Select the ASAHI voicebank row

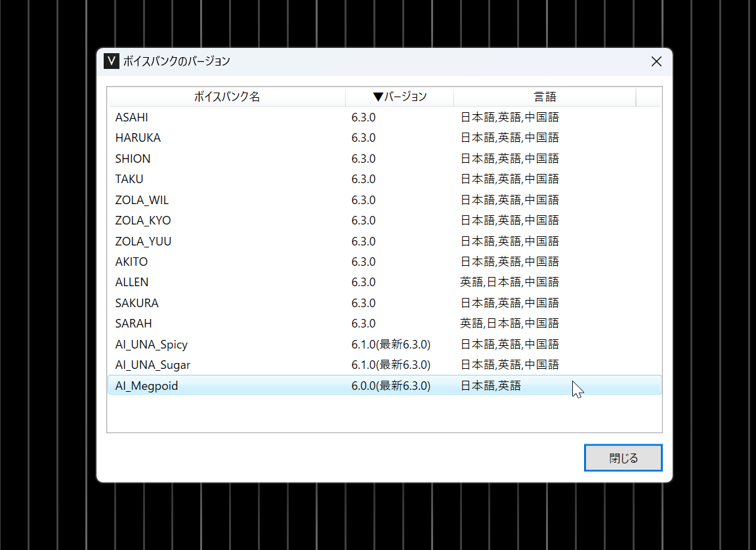385,117
